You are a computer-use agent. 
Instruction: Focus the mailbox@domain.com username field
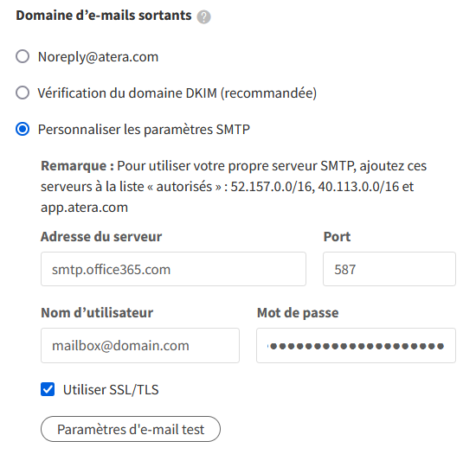[140, 345]
